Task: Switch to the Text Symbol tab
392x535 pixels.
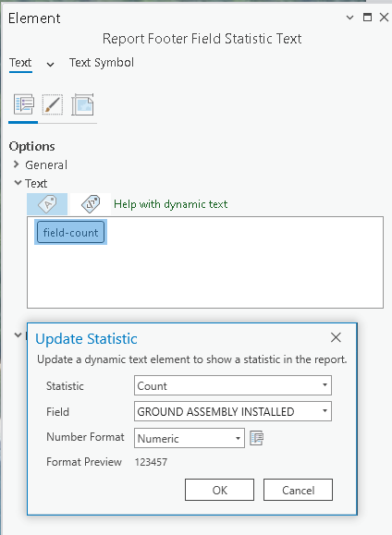Action: [x=102, y=63]
